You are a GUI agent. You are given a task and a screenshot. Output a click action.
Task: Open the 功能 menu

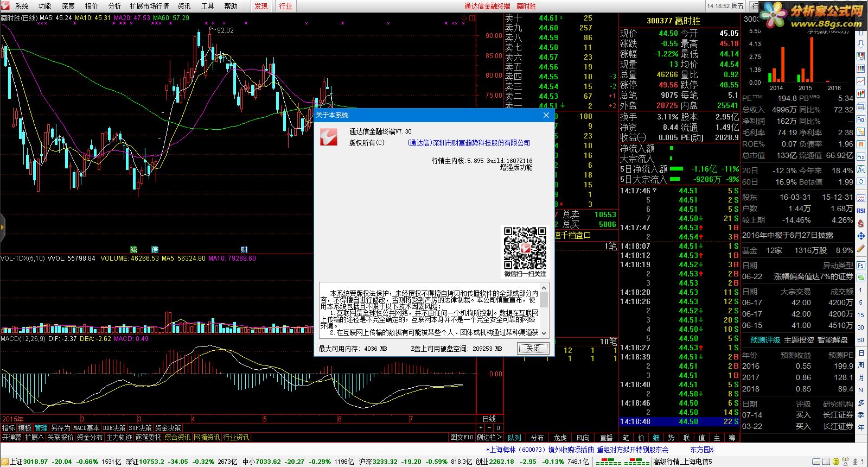point(44,6)
